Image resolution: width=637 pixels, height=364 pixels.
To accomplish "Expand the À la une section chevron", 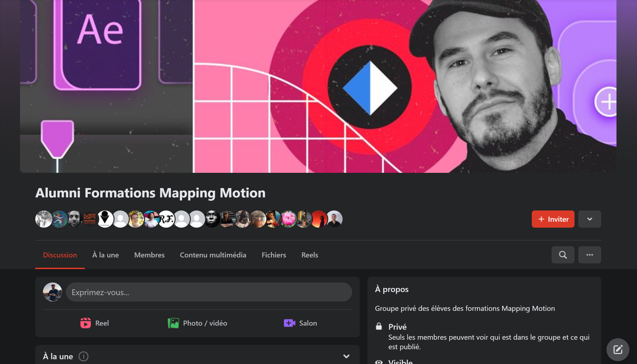I will tap(346, 356).
